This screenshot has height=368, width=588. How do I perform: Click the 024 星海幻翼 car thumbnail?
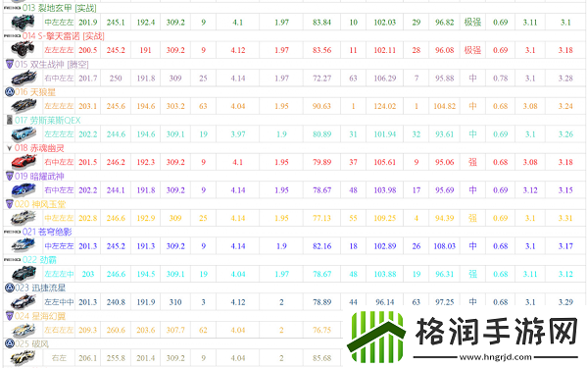pos(24,330)
